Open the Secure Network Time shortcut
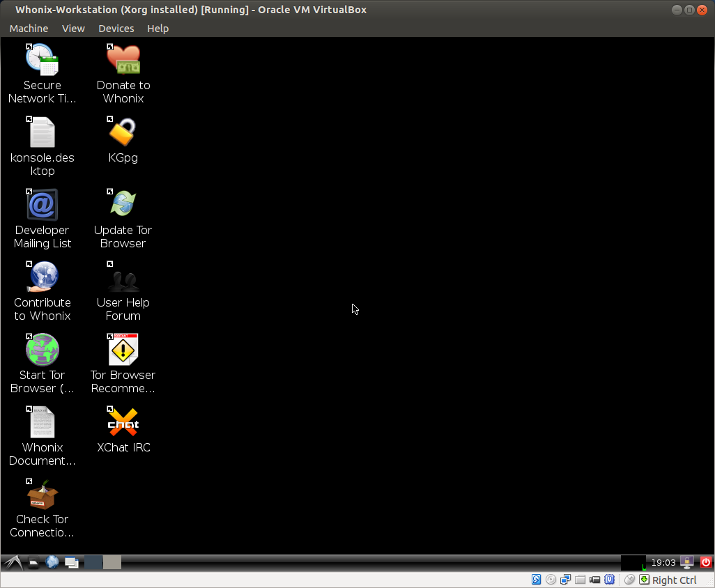 (43, 61)
